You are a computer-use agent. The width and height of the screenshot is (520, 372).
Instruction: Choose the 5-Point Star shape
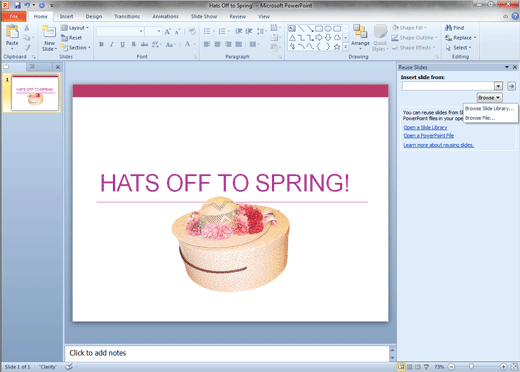click(337, 47)
